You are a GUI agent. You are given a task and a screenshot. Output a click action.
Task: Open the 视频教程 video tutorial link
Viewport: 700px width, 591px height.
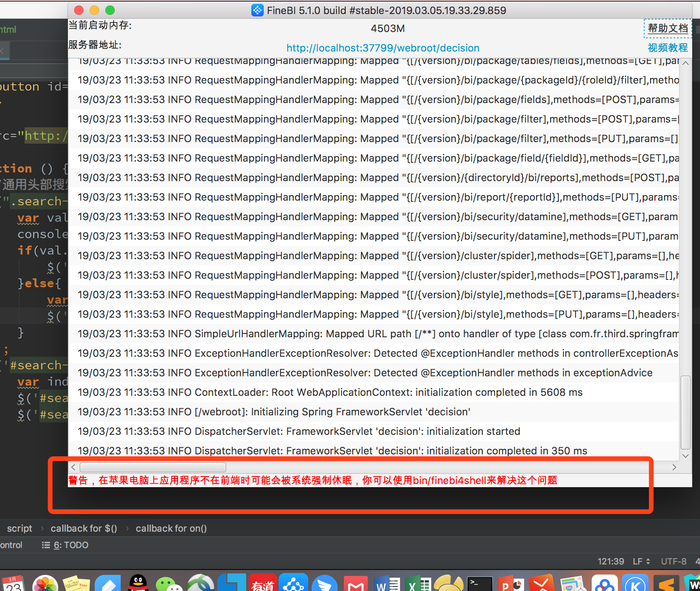668,48
